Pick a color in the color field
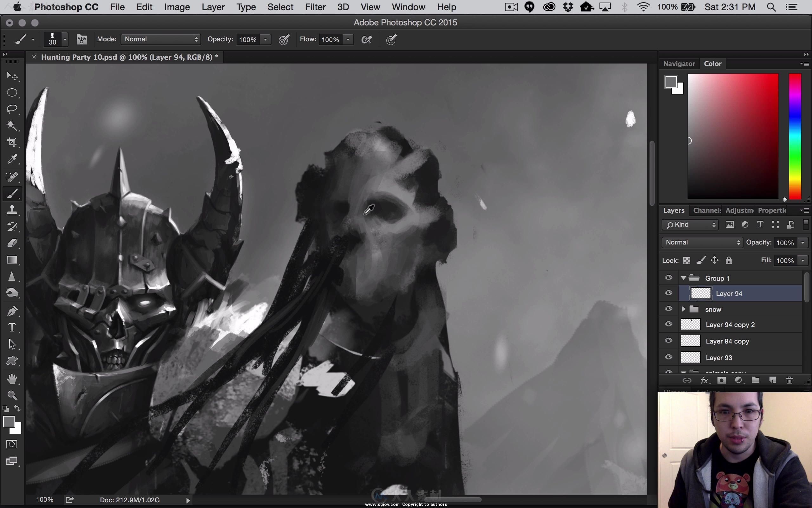 tap(733, 137)
